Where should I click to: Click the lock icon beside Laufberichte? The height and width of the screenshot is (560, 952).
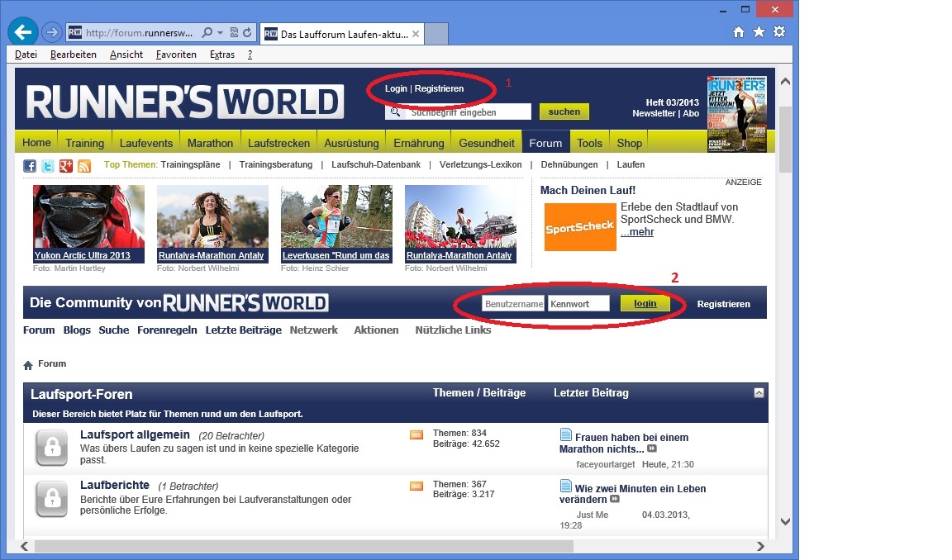51,500
